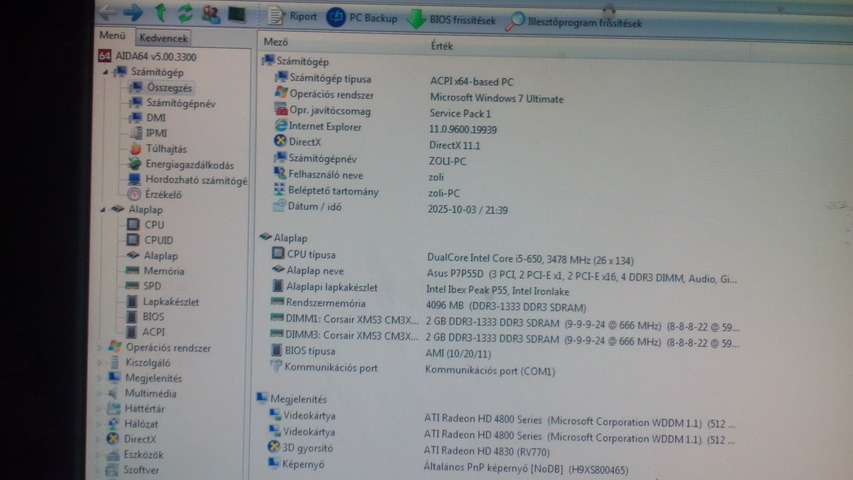Expand the DirectX tree node
The height and width of the screenshot is (480, 853).
99,439
